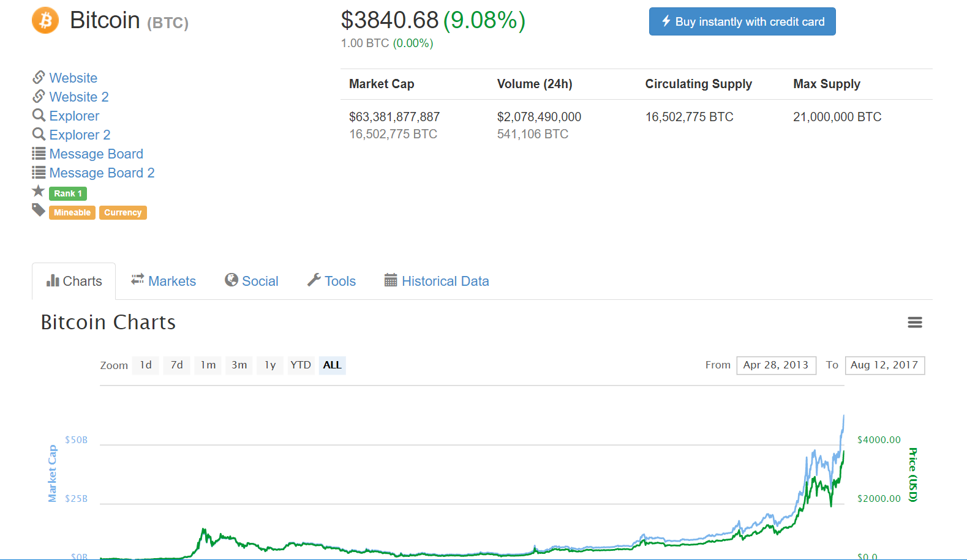The image size is (967, 560).
Task: Open the Message Board 2 link
Action: tap(102, 173)
